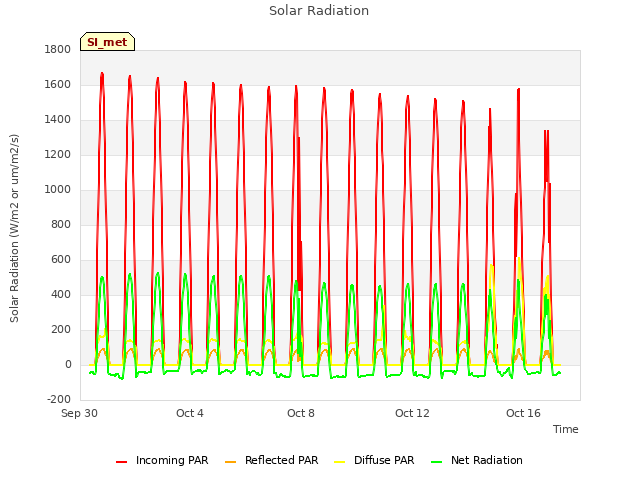Viewport: 640px width, 480px height.
Task: Click the 1600 y-axis tick label
Action: 58,85
